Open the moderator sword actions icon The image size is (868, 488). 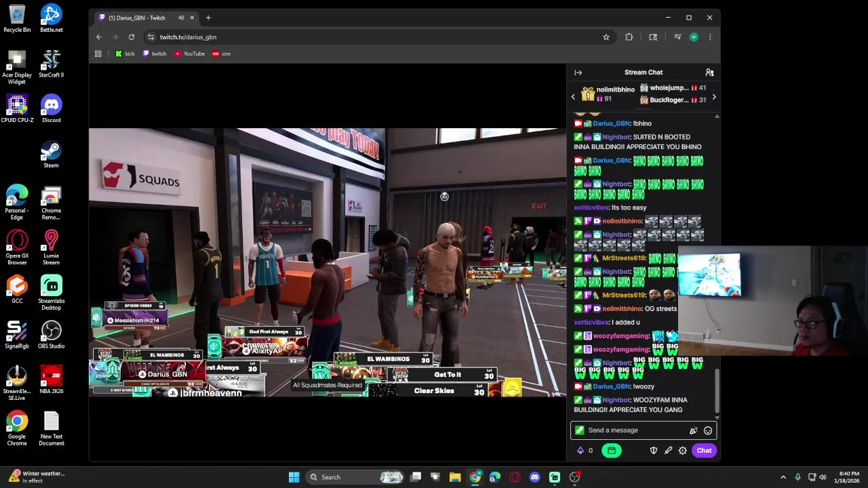point(668,451)
